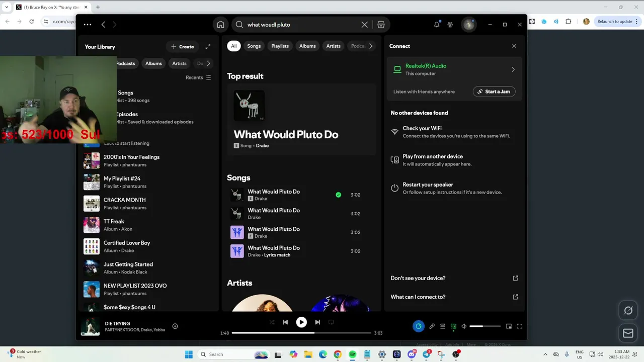Viewport: 644px width, 362px height.
Task: Click the Create button in library
Action: (182, 47)
